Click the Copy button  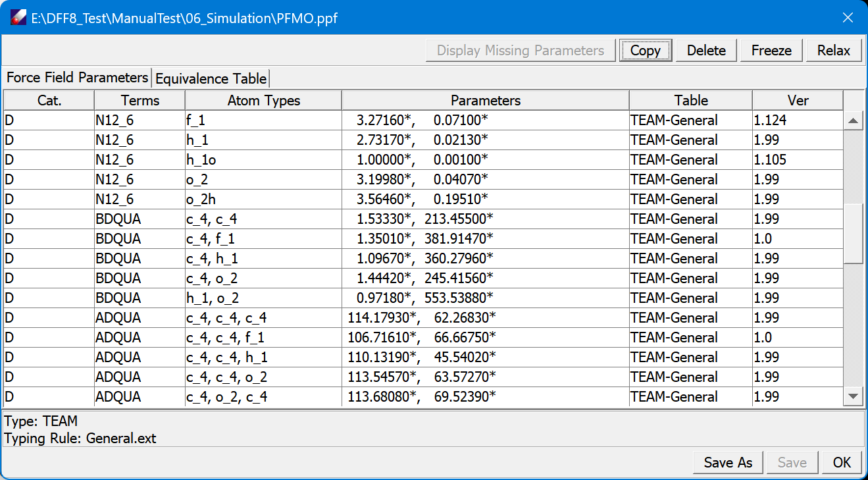click(x=645, y=50)
